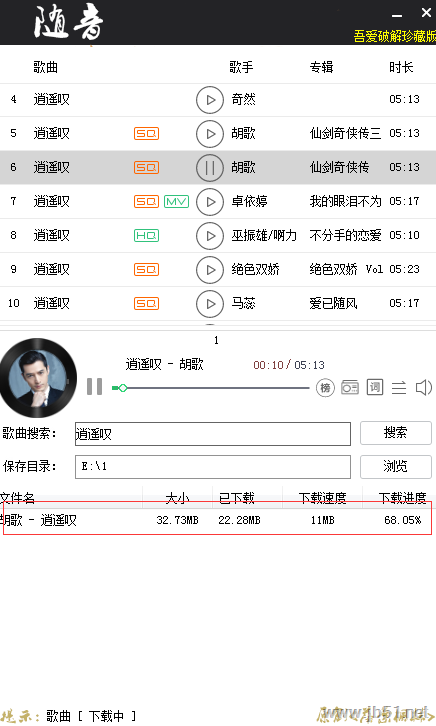
Task: Focus the 保存目录 save directory field
Action: pos(213,467)
